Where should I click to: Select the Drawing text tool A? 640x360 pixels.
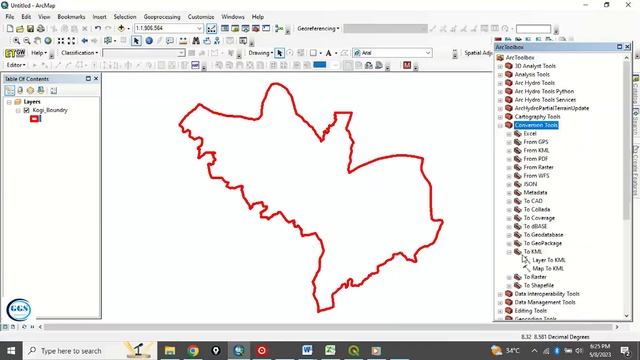coord(328,53)
